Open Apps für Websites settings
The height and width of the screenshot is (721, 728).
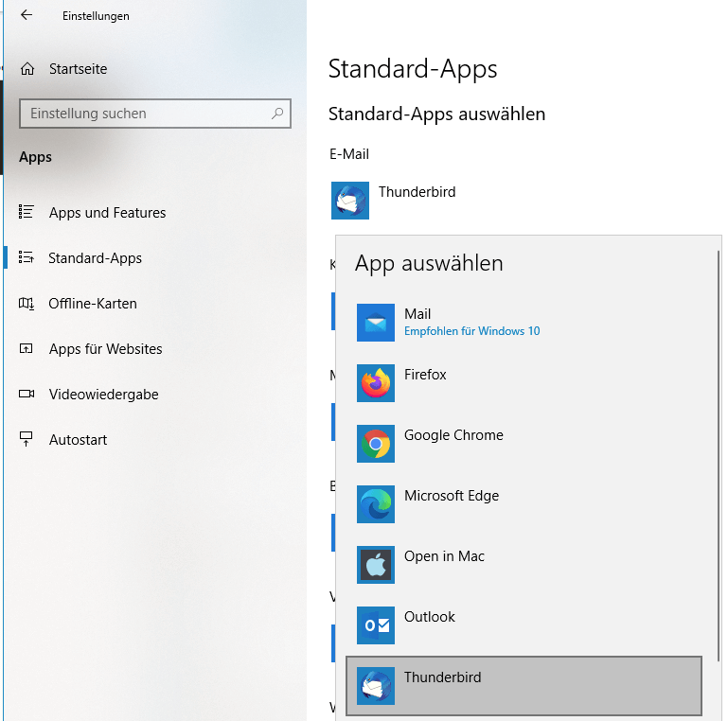106,349
